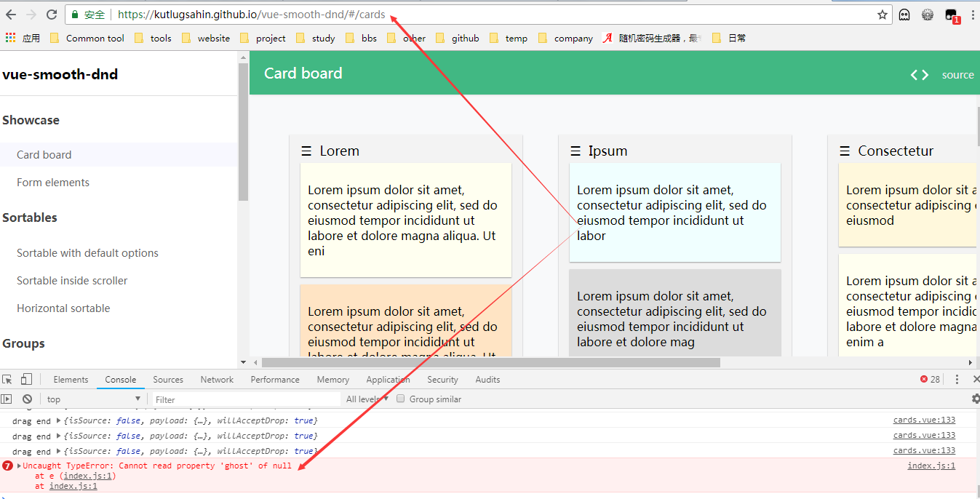Click the browser back arrow
This screenshot has width=980, height=499.
(x=11, y=15)
